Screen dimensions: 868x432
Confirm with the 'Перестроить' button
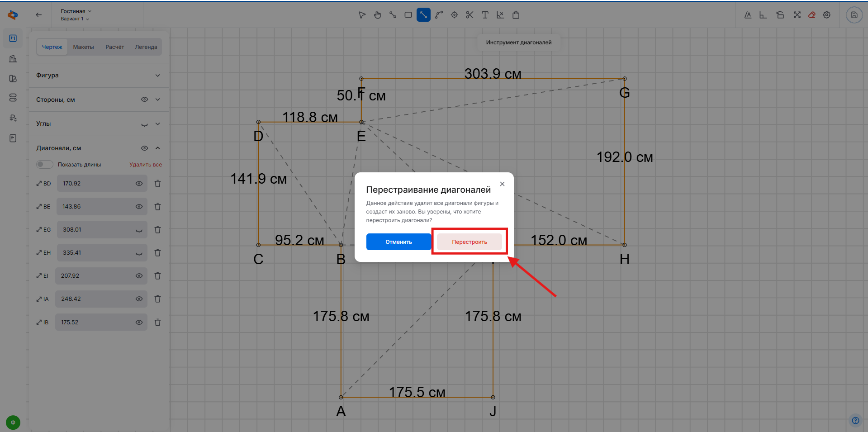coord(469,242)
